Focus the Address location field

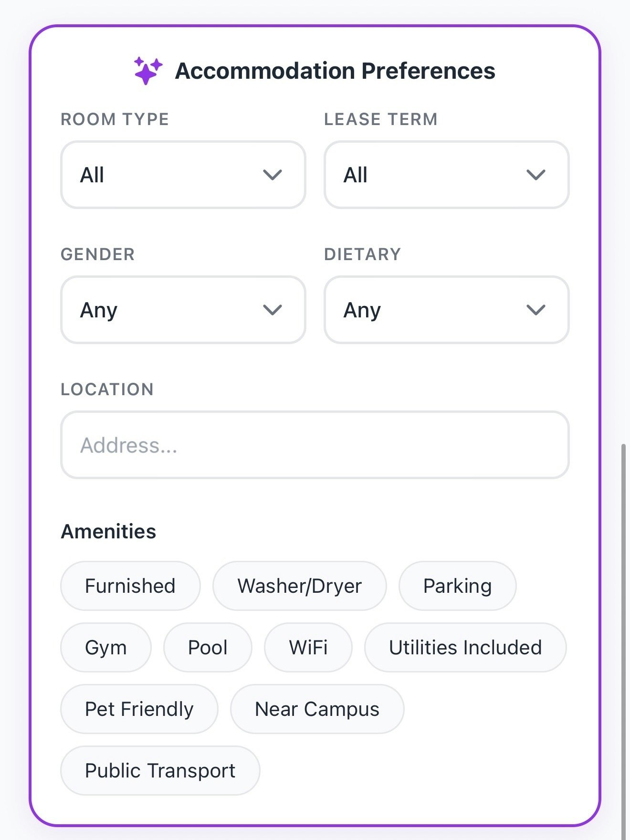(x=315, y=445)
